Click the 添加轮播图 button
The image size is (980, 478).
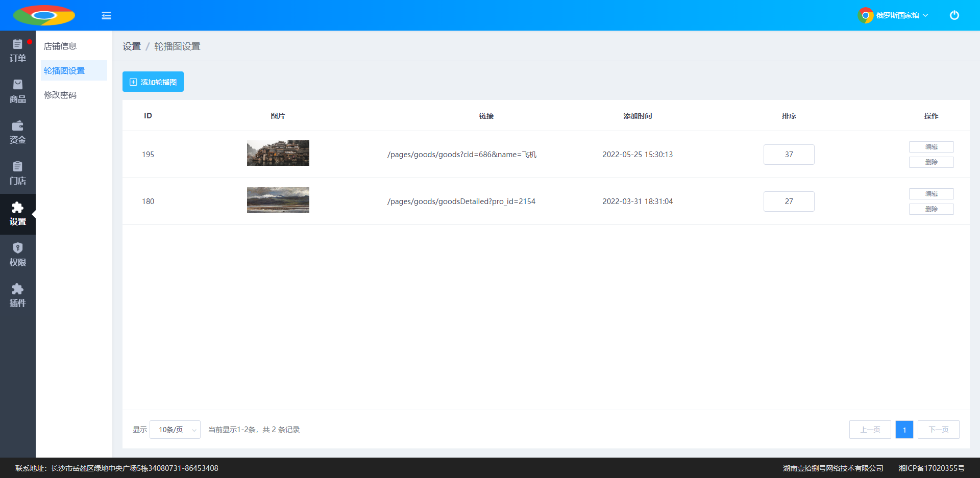point(153,82)
